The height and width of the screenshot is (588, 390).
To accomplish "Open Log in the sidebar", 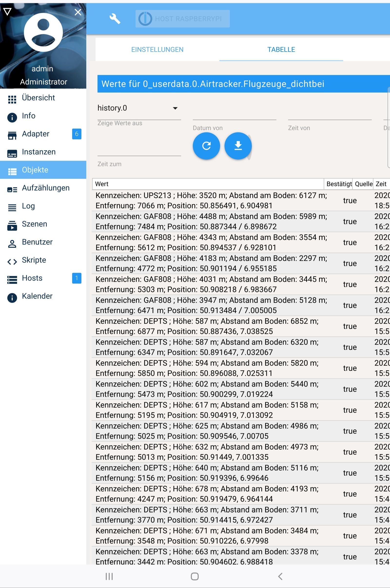I will [x=43, y=206].
